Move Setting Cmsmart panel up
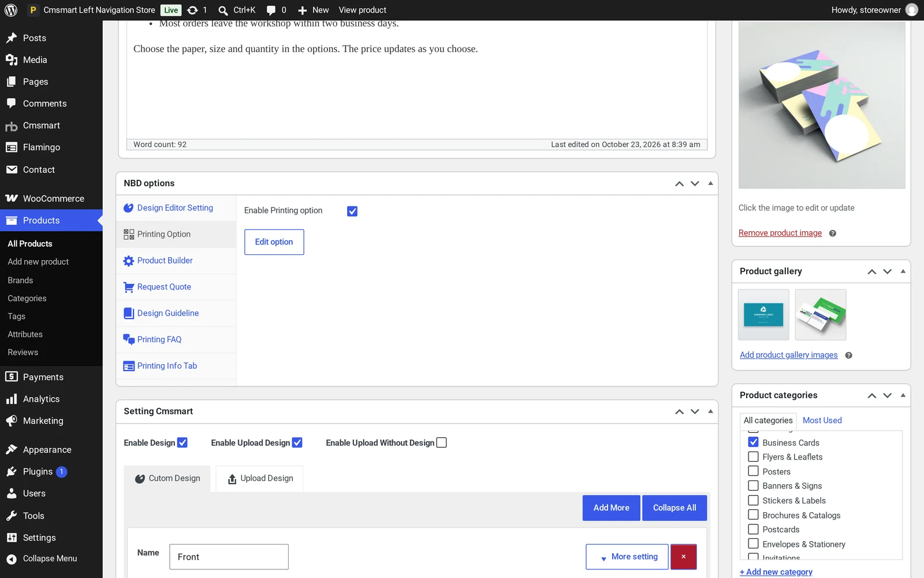This screenshot has height=578, width=924. coord(679,412)
